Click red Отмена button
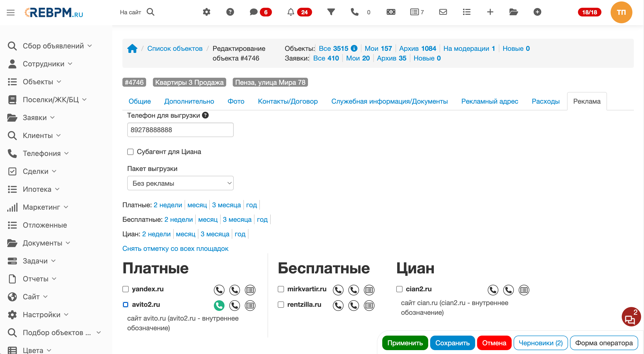Image resolution: width=644 pixels, height=354 pixels. tap(494, 343)
